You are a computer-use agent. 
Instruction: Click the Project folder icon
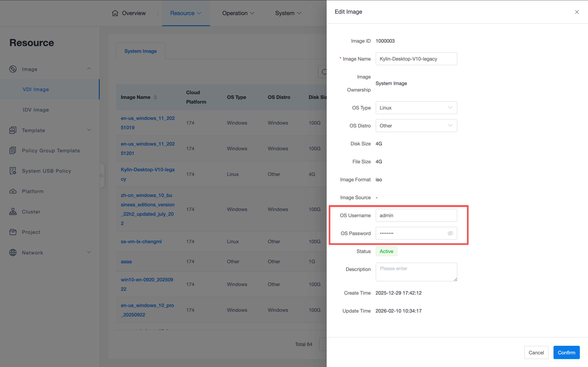13,232
